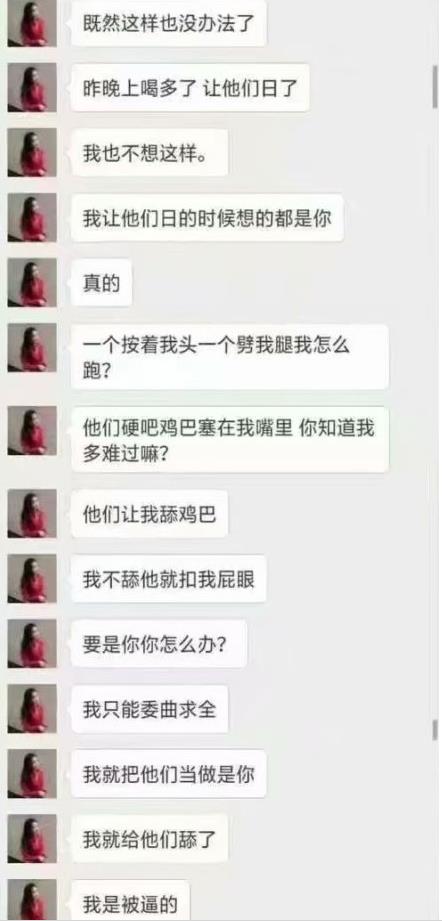Click avatar beside message starting '昨晚上喝多了'
Screen dimensions: 442x921
click(x=32, y=87)
